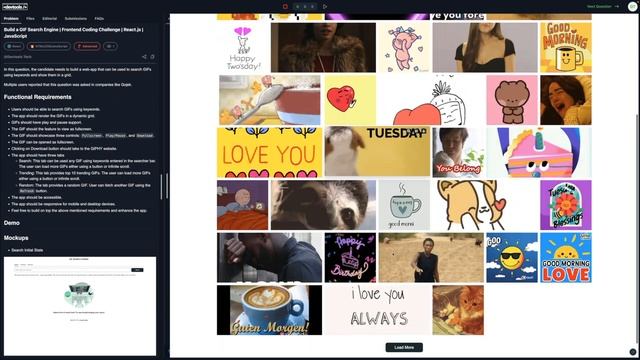Viewport: 640px width, 360px height.
Task: Click the problem panel's vertical scrollbar thumb
Action: click(x=162, y=187)
